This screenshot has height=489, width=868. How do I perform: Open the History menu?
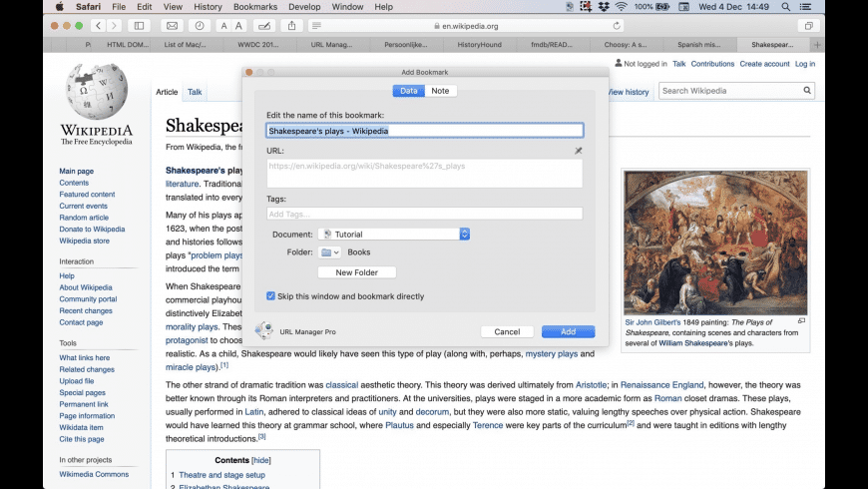[208, 7]
